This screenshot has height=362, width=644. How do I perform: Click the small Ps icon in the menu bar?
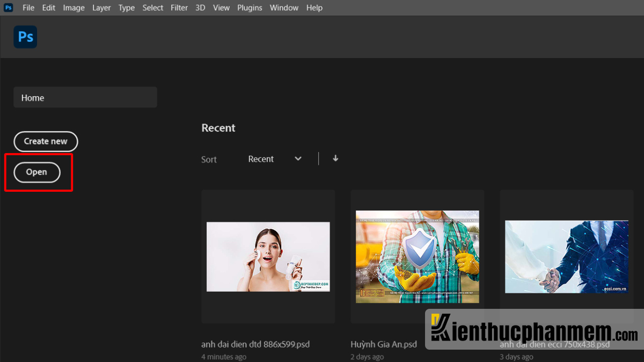click(x=8, y=8)
